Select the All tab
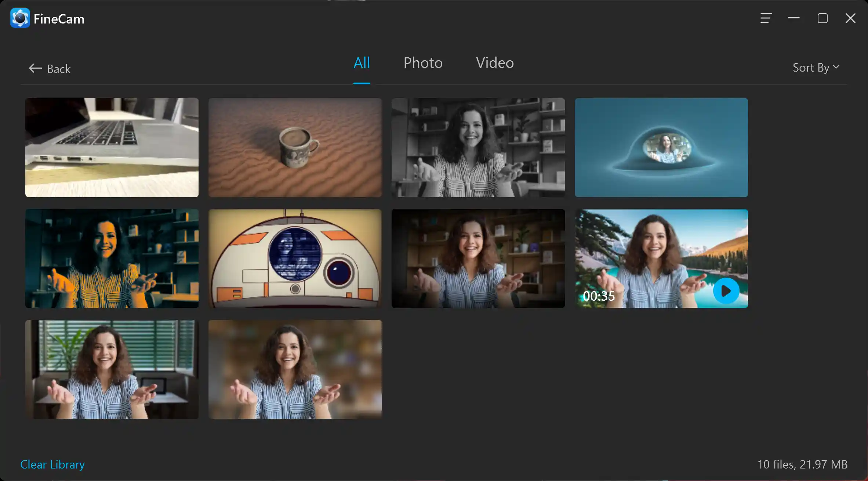This screenshot has width=868, height=481. click(362, 63)
